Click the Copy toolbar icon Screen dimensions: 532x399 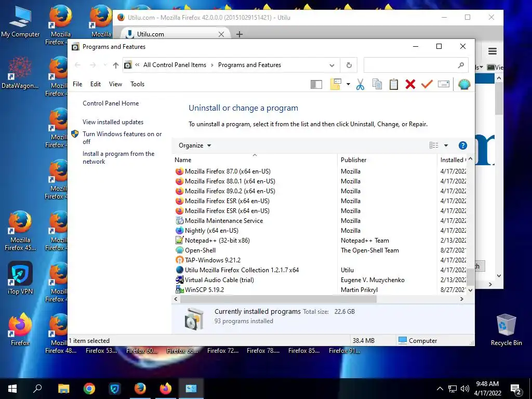[x=377, y=84]
